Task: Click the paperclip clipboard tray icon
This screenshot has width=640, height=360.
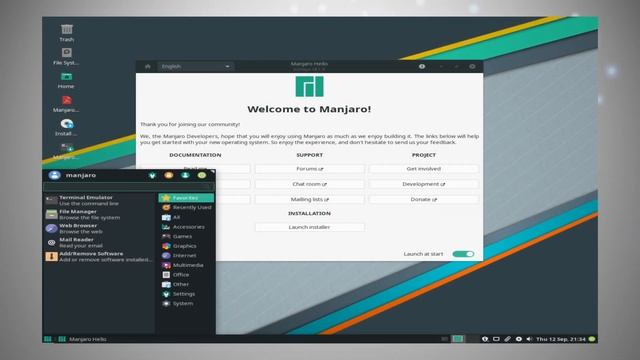Action: tap(507, 339)
